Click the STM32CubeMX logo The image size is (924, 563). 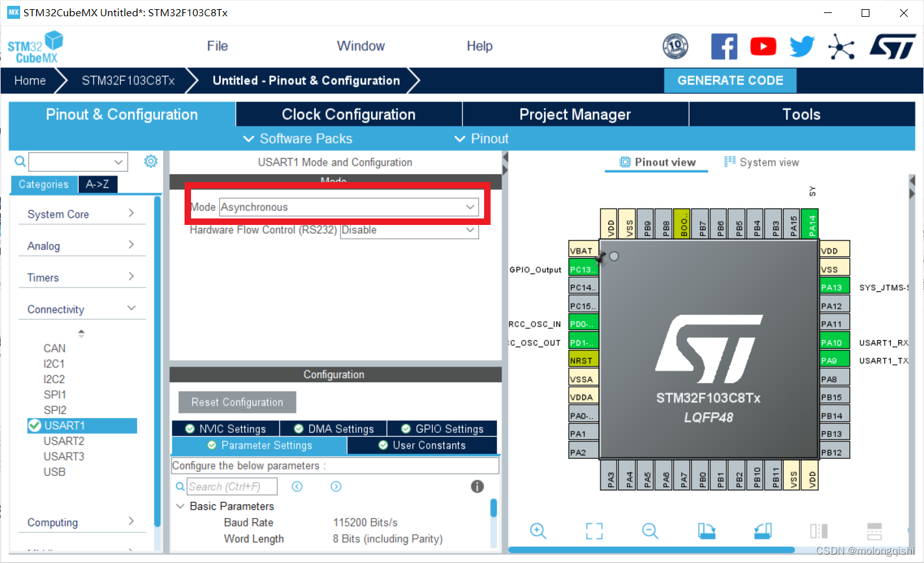tap(36, 47)
